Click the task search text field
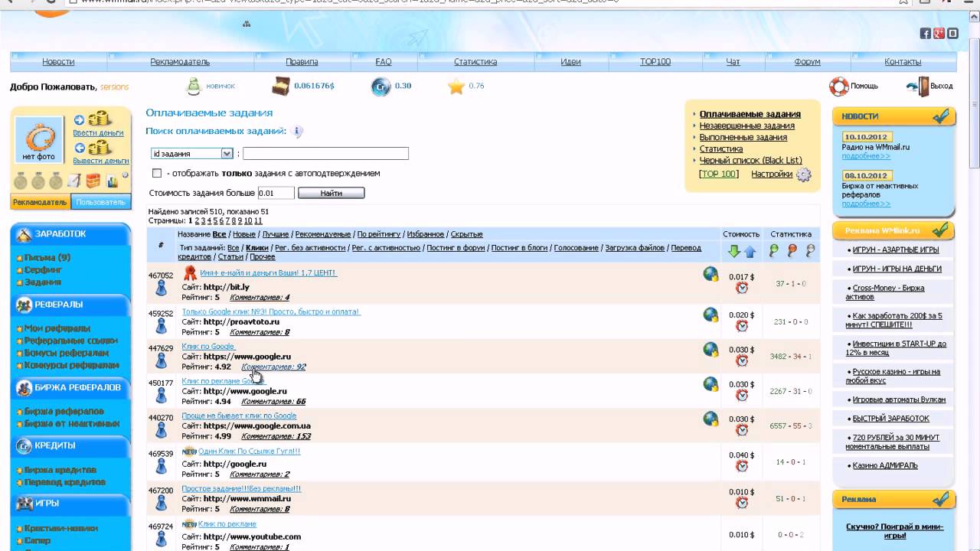Viewport: 980px width, 551px height. [325, 154]
